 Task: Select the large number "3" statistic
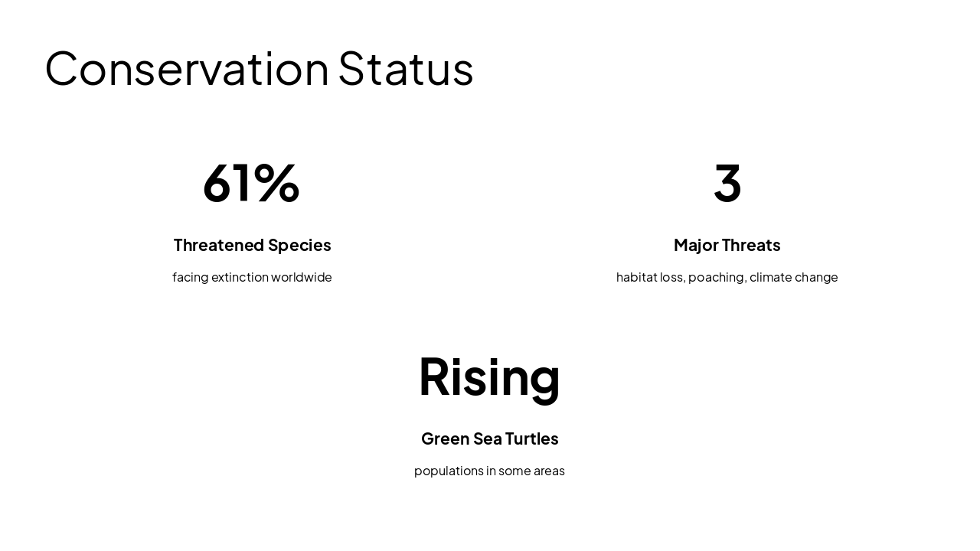click(727, 183)
